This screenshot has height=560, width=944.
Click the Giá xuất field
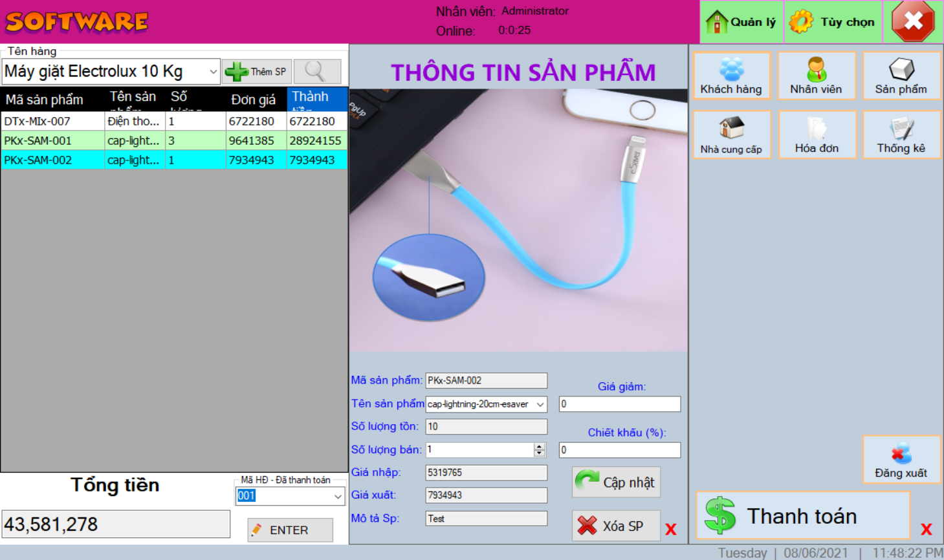point(487,495)
